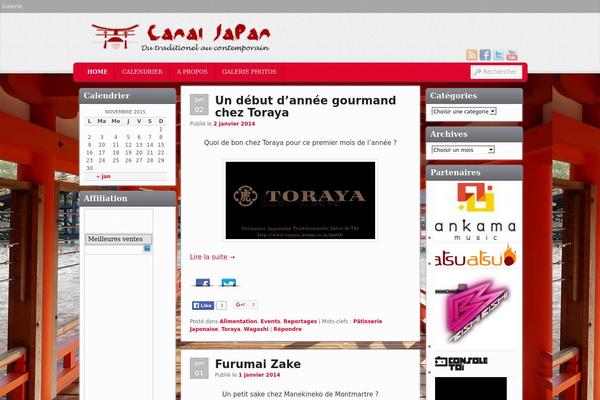Open the Alimentation category link
600x400 pixels.
238,321
